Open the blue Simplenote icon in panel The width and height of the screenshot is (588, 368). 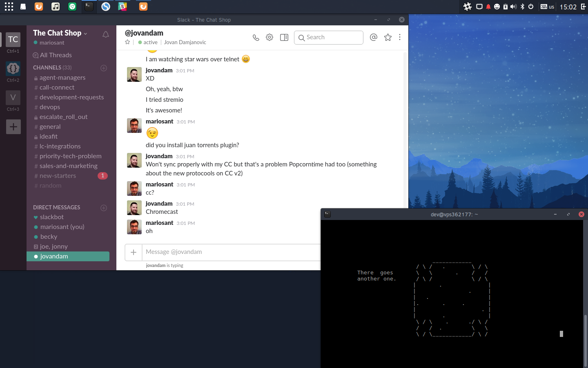(x=106, y=7)
